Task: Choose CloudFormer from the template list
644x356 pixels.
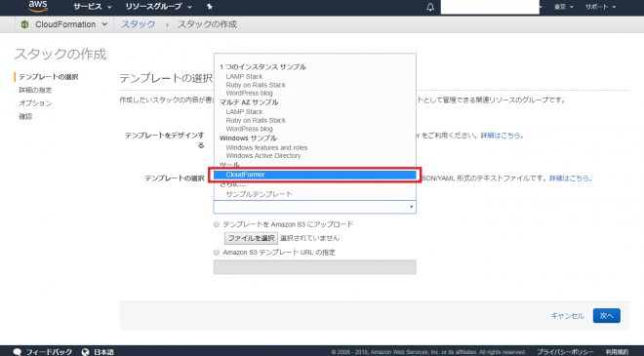Action: pyautogui.click(x=314, y=175)
